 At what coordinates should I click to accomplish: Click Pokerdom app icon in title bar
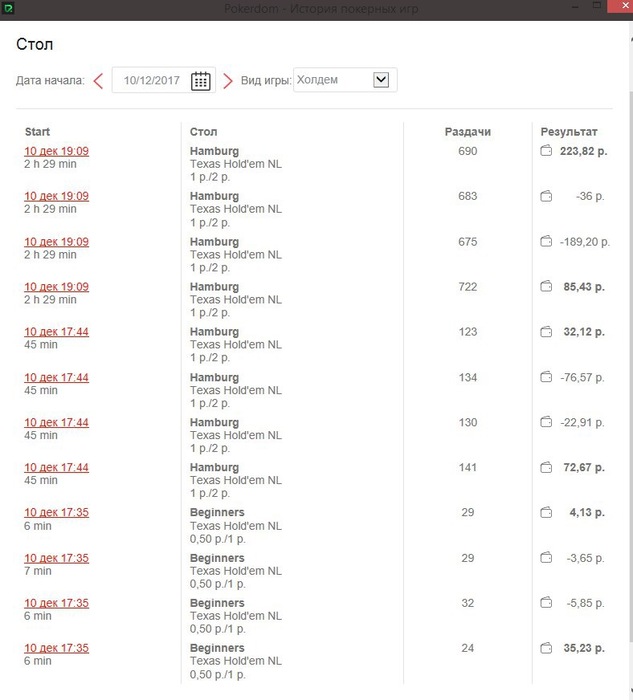pos(8,8)
